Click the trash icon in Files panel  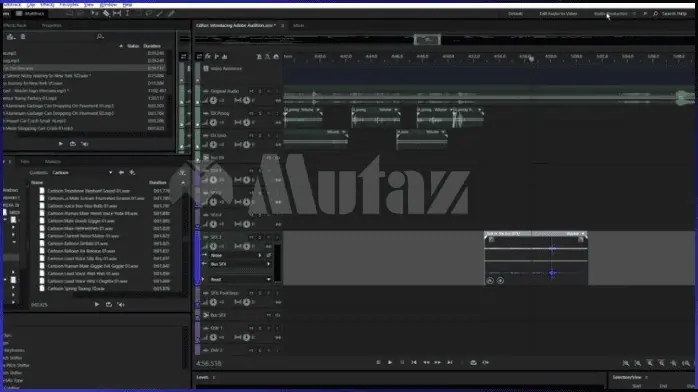pos(23,36)
